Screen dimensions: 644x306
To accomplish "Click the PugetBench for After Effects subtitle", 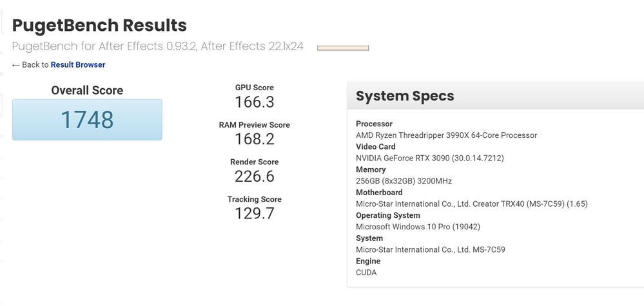I will point(158,46).
